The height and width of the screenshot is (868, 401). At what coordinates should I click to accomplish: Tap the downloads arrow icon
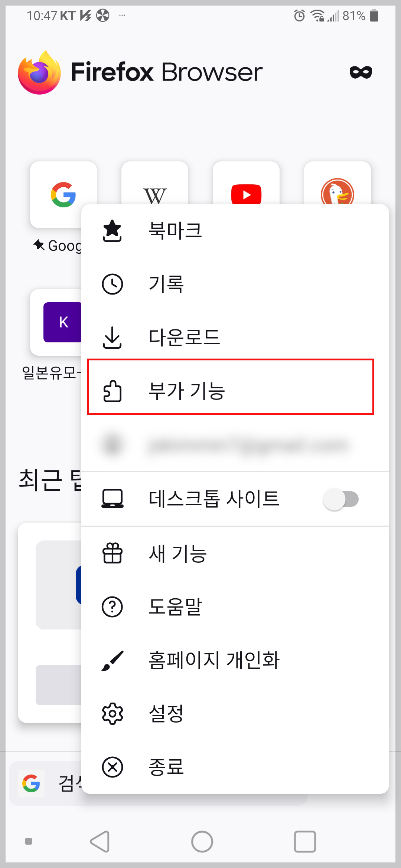tap(113, 337)
